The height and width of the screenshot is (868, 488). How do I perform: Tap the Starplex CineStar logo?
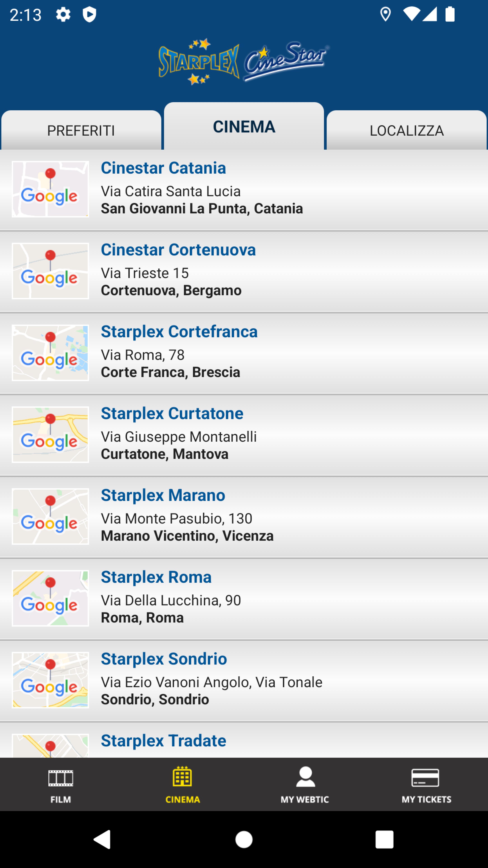(x=244, y=61)
